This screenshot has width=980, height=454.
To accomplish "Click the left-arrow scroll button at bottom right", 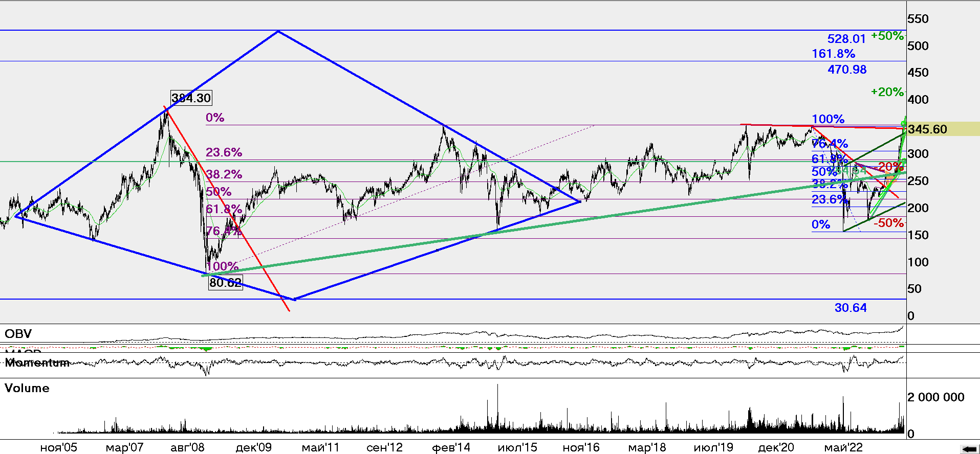I will click(x=970, y=449).
